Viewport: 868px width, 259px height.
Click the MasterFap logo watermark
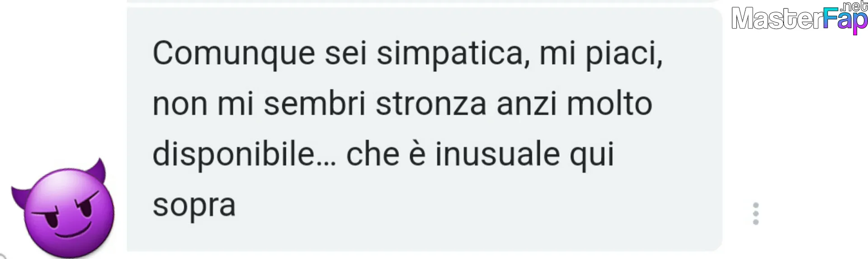pos(799,18)
